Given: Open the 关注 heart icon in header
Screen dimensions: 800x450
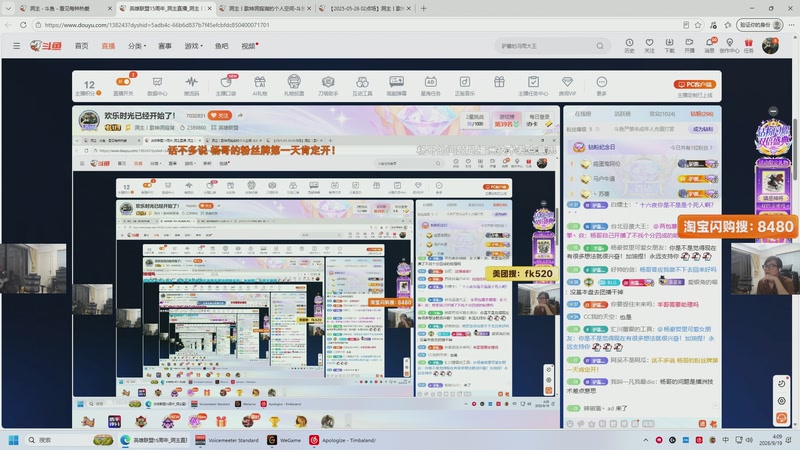Looking at the screenshot, I should tap(649, 43).
